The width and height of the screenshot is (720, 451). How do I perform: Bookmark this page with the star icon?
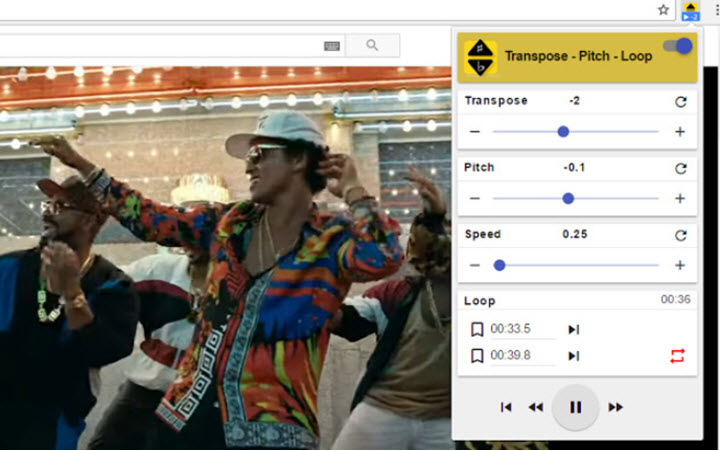point(663,10)
